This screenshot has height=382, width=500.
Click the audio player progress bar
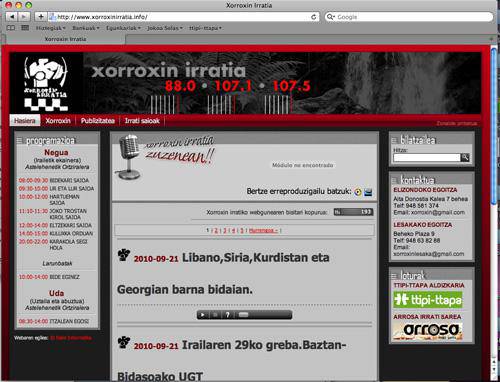click(x=264, y=315)
